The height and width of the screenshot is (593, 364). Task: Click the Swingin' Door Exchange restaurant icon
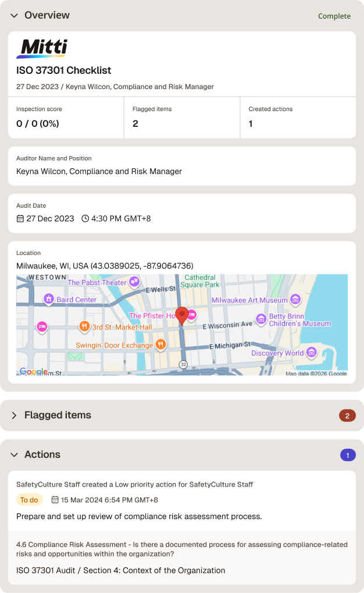pos(160,344)
